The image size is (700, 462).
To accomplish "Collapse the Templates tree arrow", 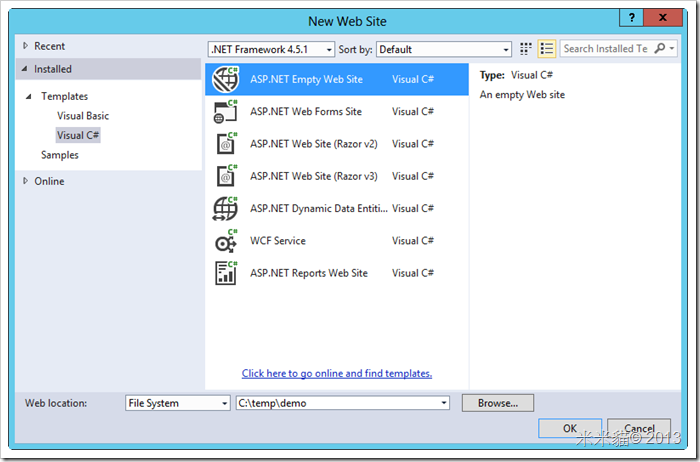I will [29, 96].
